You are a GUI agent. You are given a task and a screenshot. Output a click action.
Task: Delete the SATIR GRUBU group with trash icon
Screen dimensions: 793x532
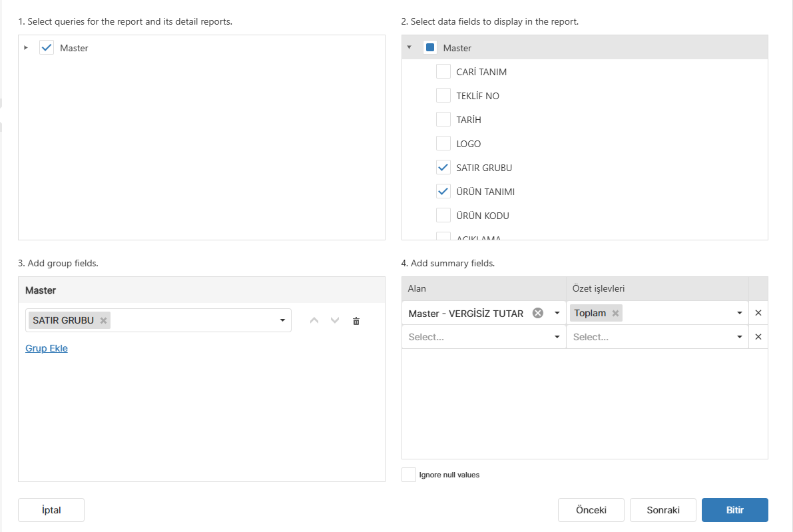[x=356, y=321]
